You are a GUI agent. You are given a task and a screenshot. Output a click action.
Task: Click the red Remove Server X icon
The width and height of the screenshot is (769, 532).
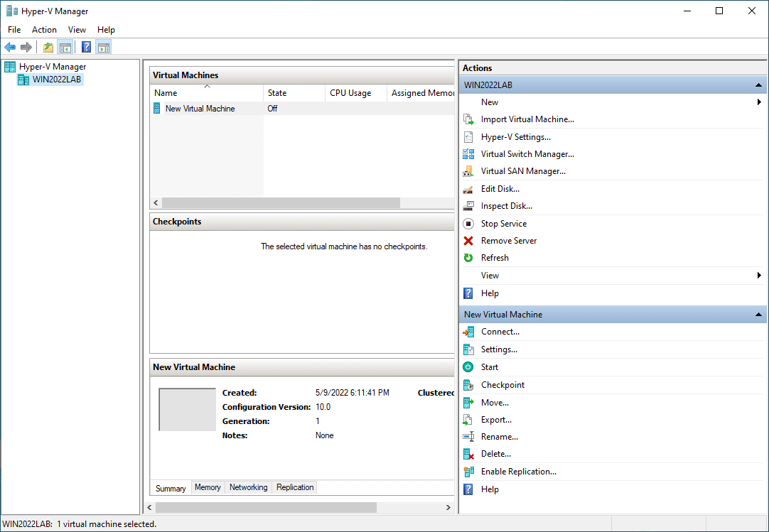point(468,241)
